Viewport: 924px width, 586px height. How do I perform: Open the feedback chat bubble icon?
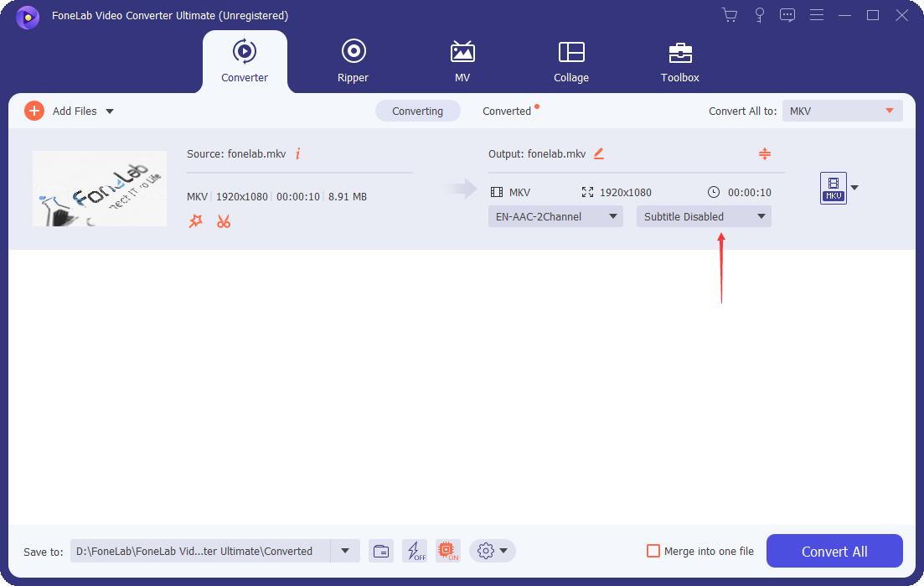coord(787,15)
